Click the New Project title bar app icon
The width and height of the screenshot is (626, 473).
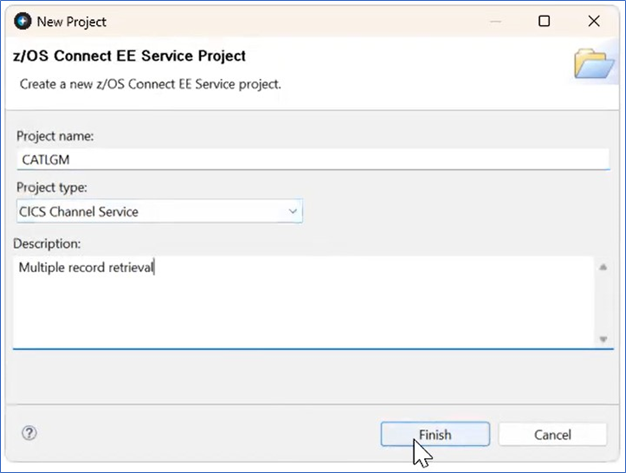tap(22, 21)
